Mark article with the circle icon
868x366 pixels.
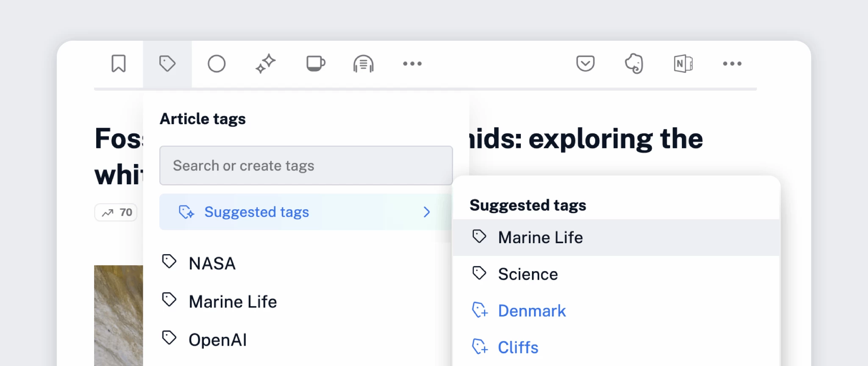coord(216,64)
